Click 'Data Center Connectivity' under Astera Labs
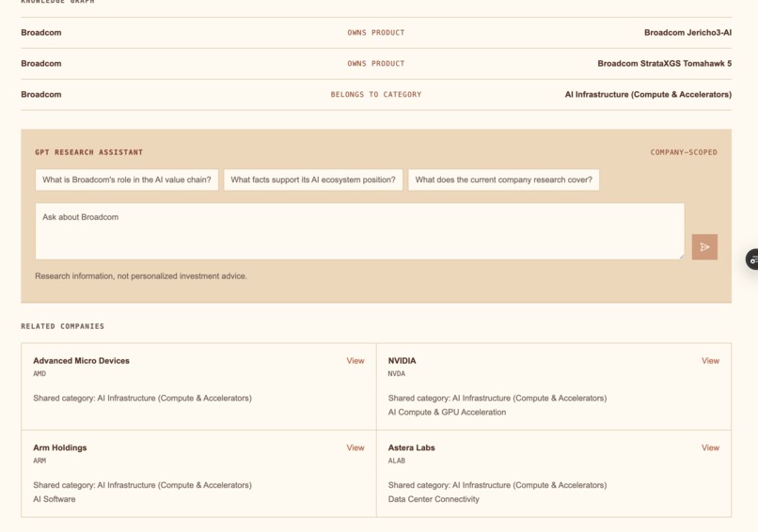Image resolution: width=758 pixels, height=532 pixels. (x=434, y=499)
